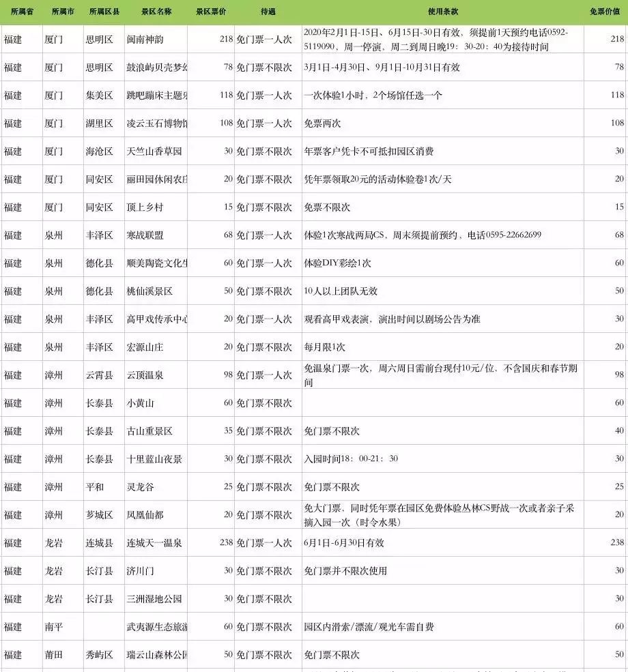Select the 高甲戏传承中心 cell

157,319
